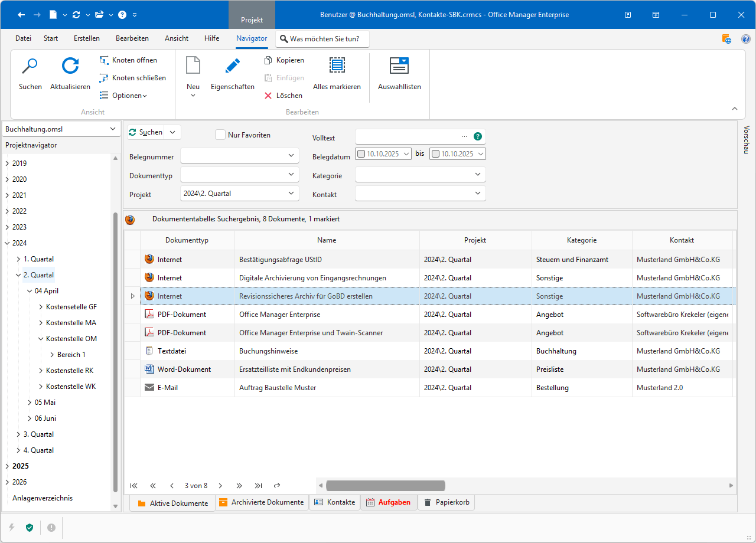The width and height of the screenshot is (756, 543).
Task: Open the Bearbeiten ribbon tab
Action: click(x=132, y=38)
